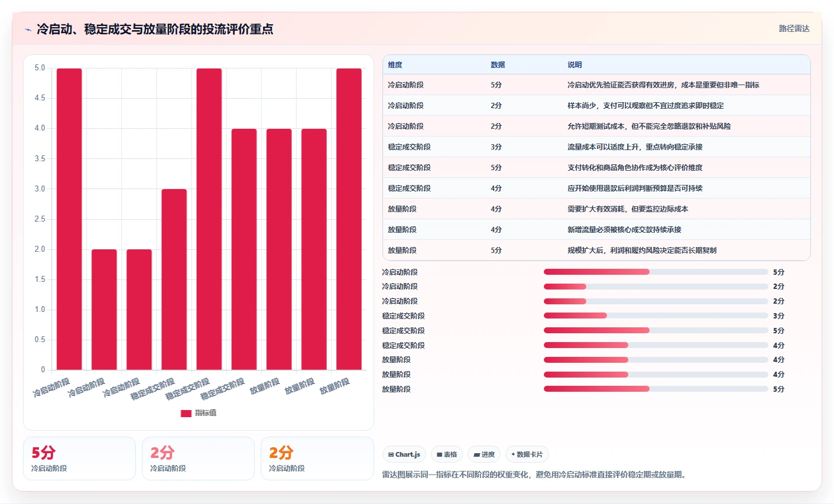Click the 数据卡片 tag
The image size is (834, 504).
[527, 454]
